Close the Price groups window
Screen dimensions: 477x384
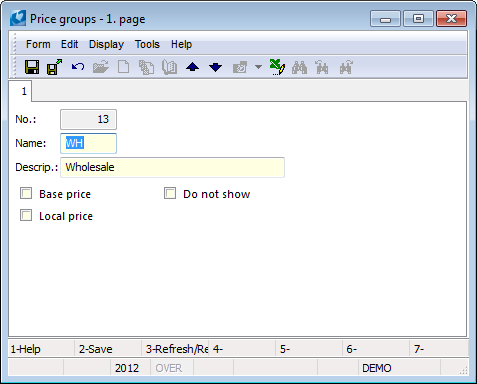[x=451, y=19]
